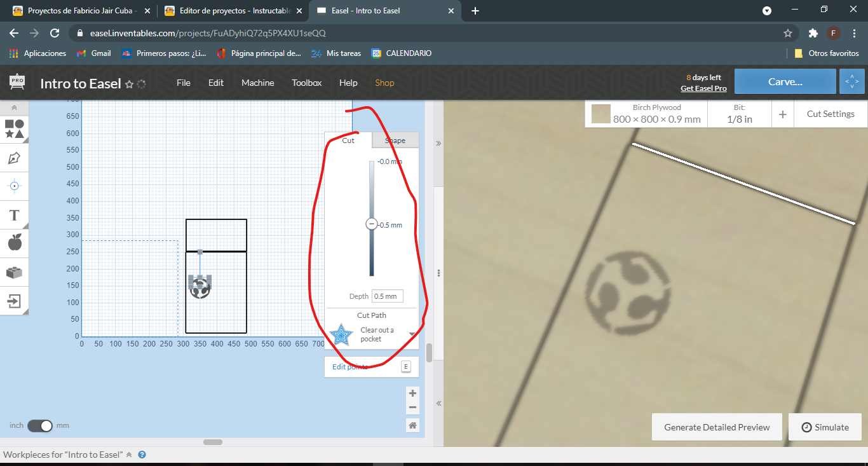This screenshot has height=466, width=868.
Task: Click the Easel PRO logo
Action: coord(17,81)
